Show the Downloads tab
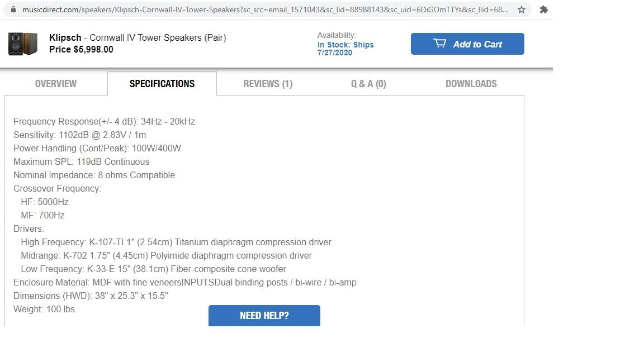This screenshot has height=362, width=644. pyautogui.click(x=471, y=84)
